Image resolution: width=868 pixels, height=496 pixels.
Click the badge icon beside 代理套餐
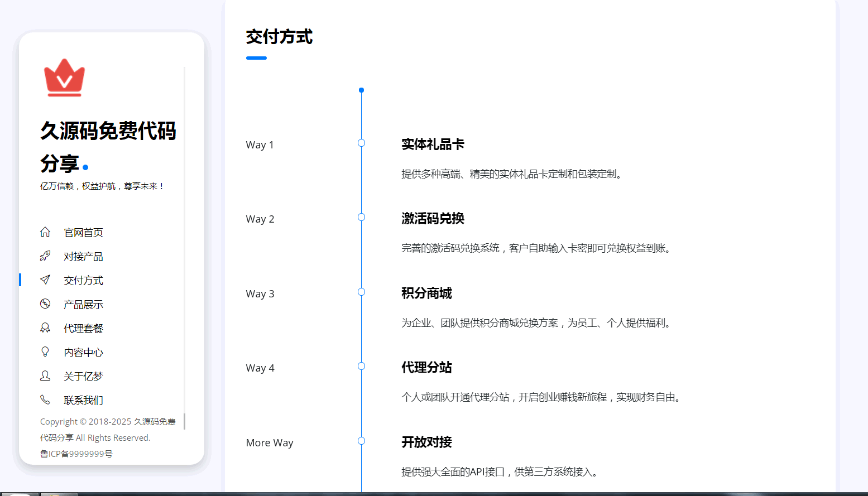(45, 328)
